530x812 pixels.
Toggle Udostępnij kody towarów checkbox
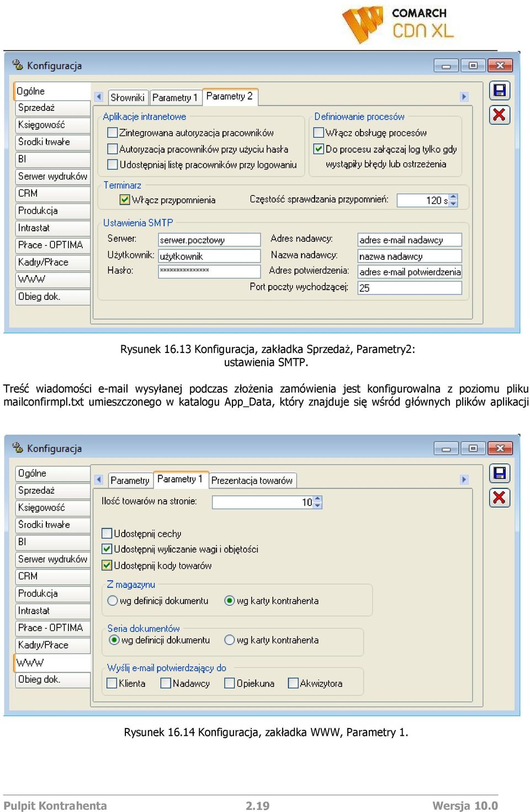click(107, 565)
